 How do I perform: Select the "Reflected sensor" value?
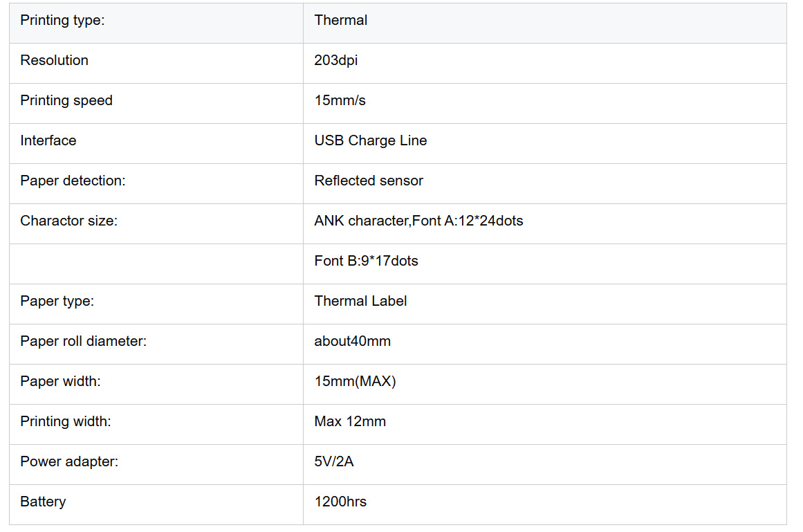(369, 181)
